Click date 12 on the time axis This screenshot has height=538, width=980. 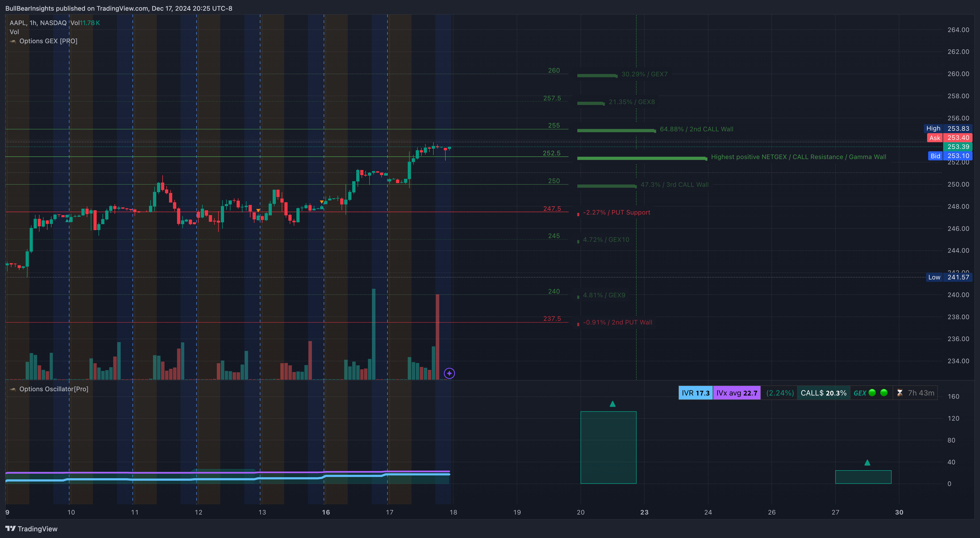point(199,513)
